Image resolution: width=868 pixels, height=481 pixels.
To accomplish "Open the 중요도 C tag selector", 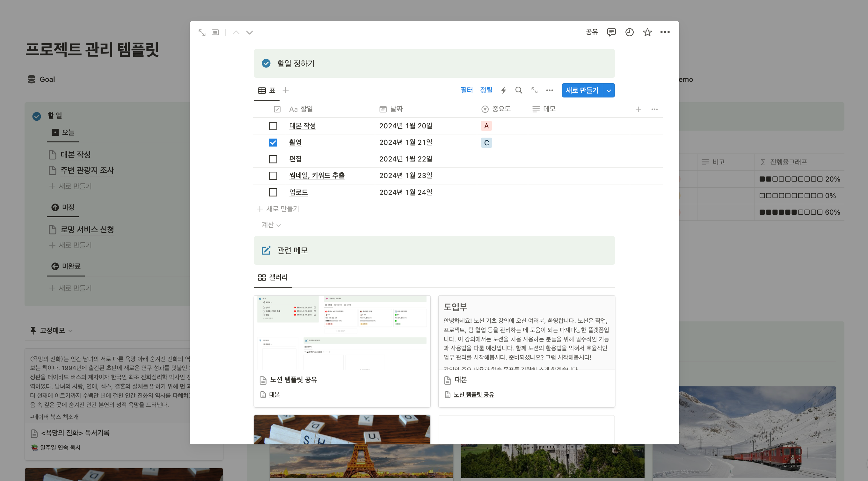I will coord(486,142).
